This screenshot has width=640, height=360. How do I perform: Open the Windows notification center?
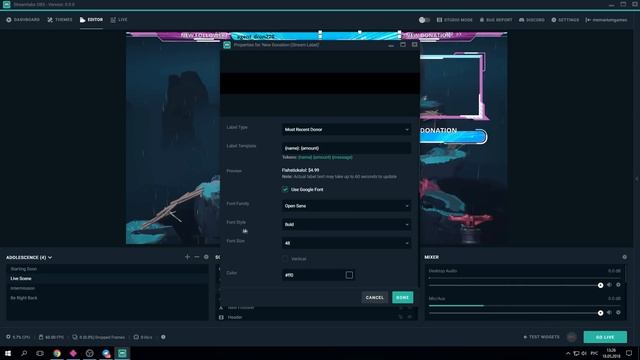pos(629,353)
